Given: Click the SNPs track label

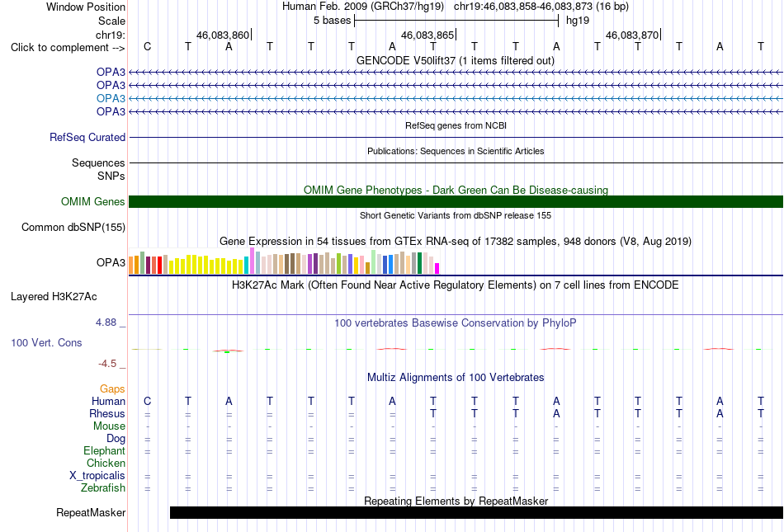Looking at the screenshot, I should 111,176.
